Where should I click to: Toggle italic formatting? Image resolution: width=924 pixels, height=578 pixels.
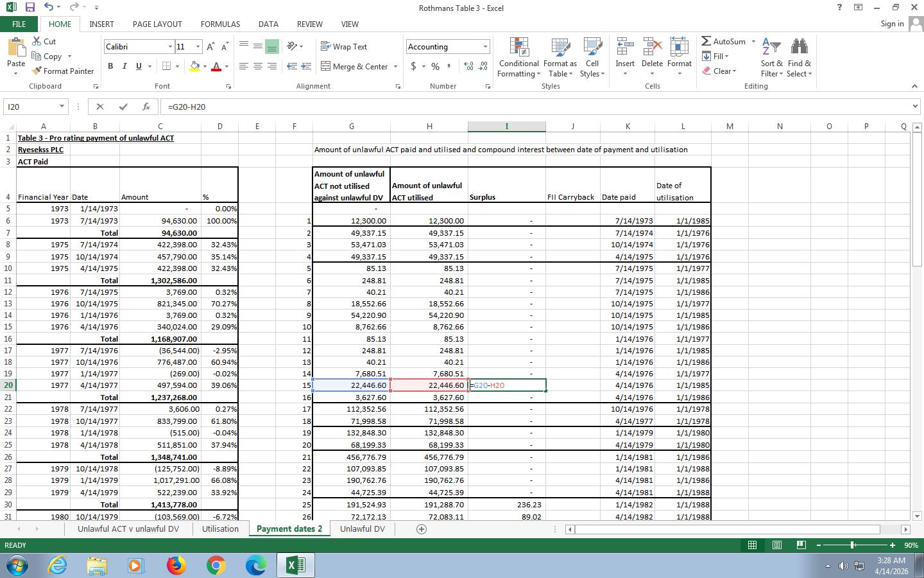coord(124,66)
